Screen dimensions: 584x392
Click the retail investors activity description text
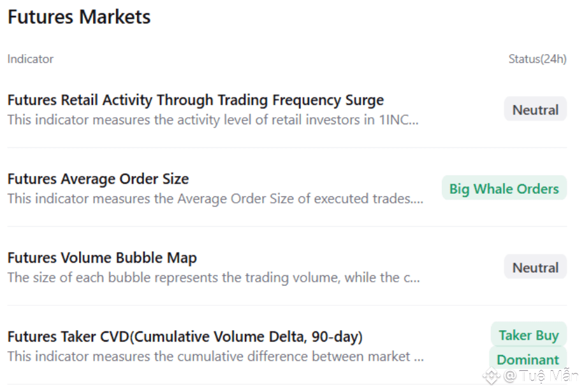pyautogui.click(x=213, y=120)
